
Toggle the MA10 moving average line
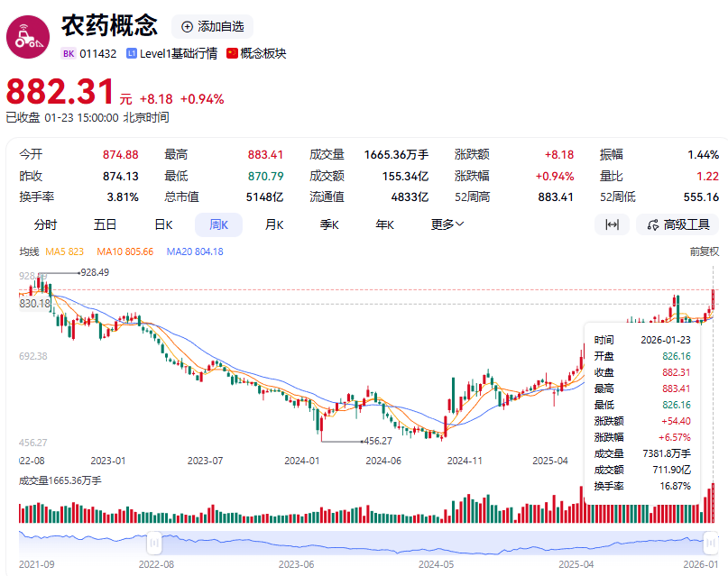(125, 251)
